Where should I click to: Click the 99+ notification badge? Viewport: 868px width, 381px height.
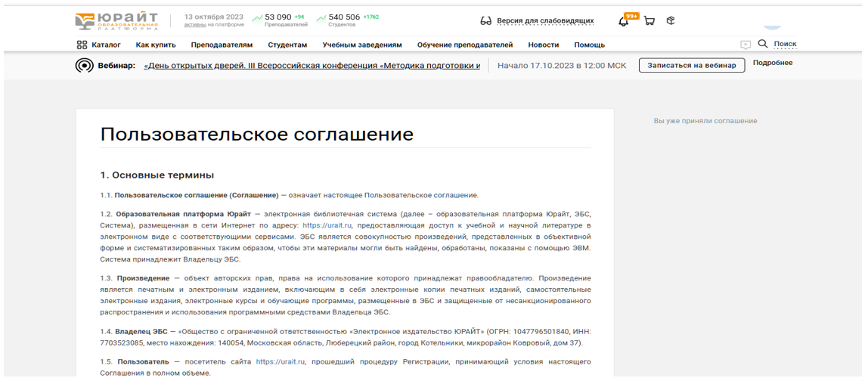pos(631,16)
